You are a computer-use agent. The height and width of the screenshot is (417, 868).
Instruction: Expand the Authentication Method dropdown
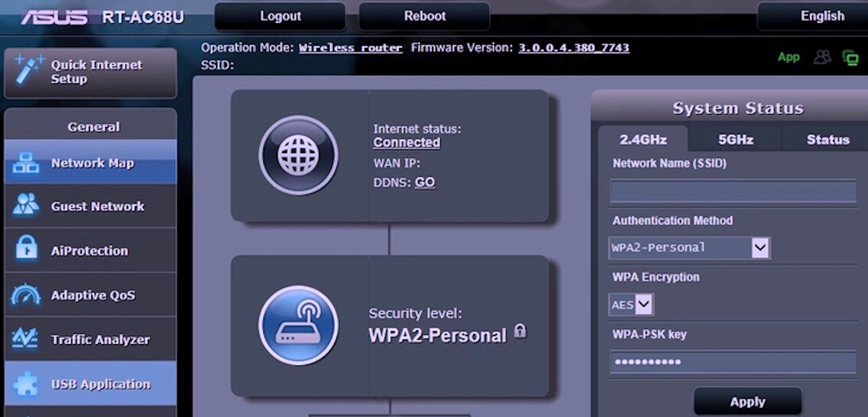click(x=760, y=248)
